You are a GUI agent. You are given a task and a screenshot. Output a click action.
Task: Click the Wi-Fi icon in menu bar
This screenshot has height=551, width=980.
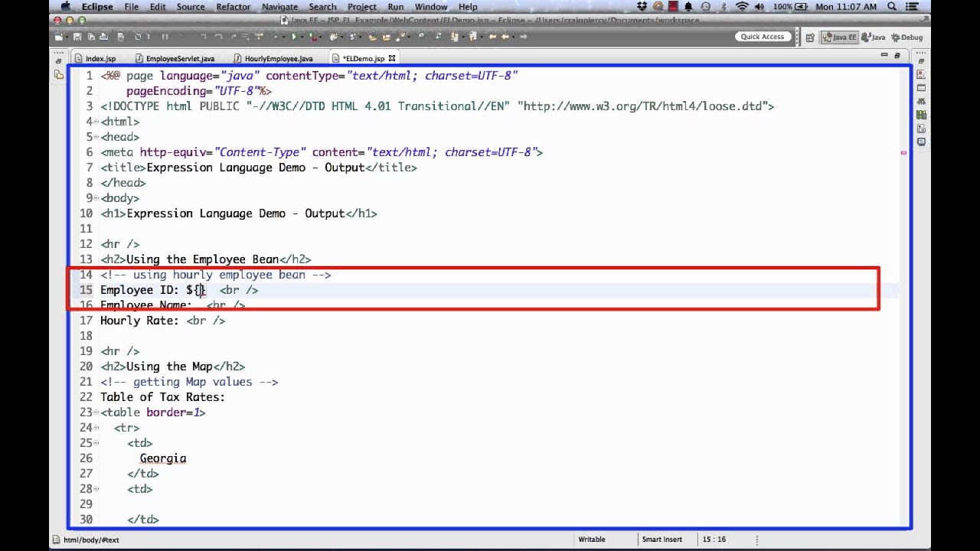[x=741, y=7]
